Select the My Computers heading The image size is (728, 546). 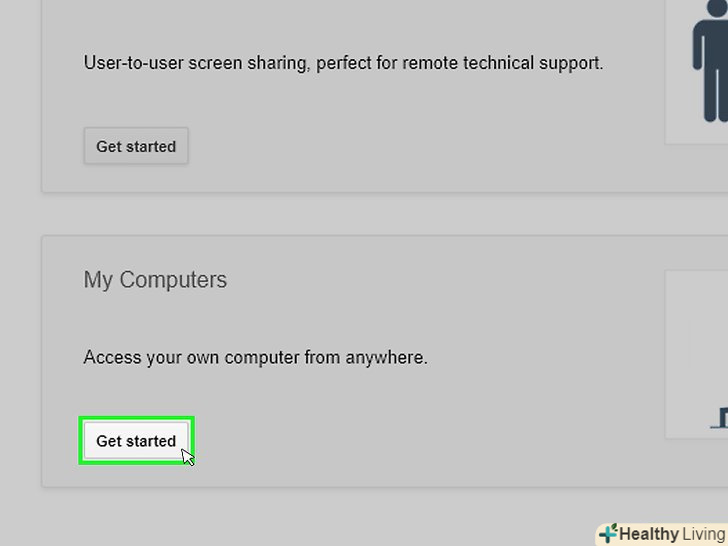(155, 280)
